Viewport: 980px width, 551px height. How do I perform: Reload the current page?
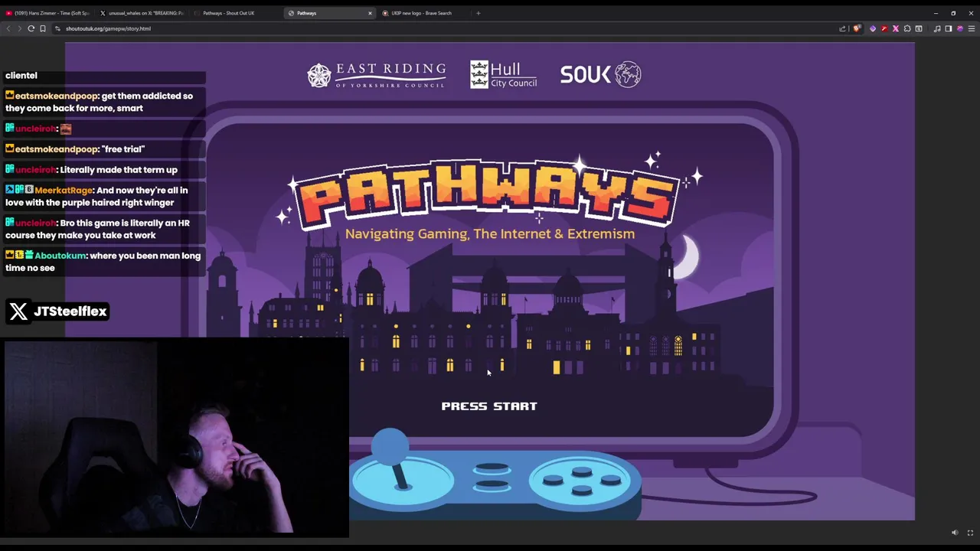click(x=31, y=28)
